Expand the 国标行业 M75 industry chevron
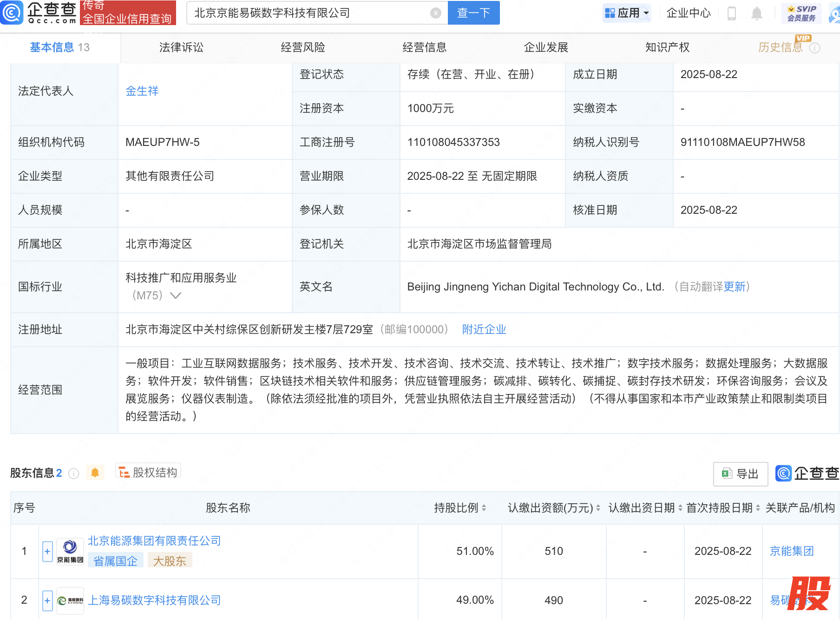This screenshot has width=840, height=619. pos(176,296)
